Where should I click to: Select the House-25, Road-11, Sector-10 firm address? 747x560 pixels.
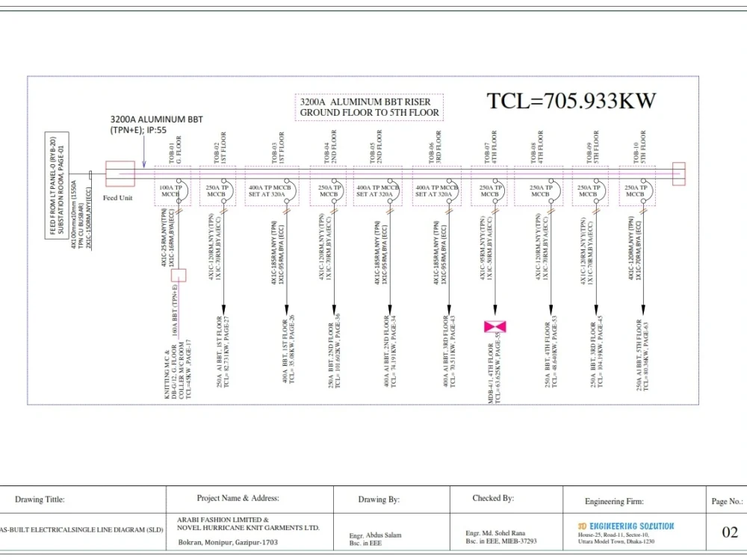click(613, 535)
